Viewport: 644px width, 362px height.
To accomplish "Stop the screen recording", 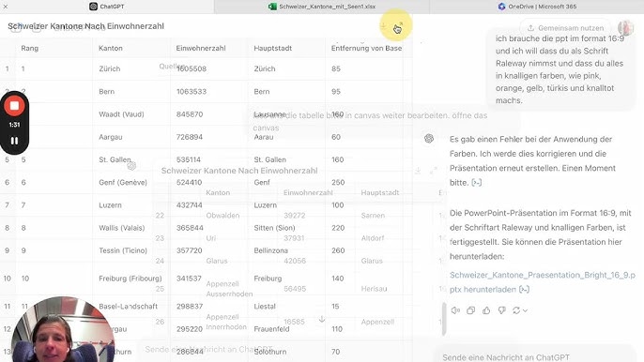I will 14,106.
